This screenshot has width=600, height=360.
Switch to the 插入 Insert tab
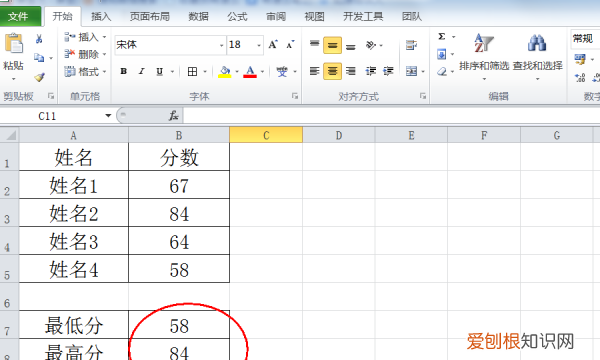[101, 16]
